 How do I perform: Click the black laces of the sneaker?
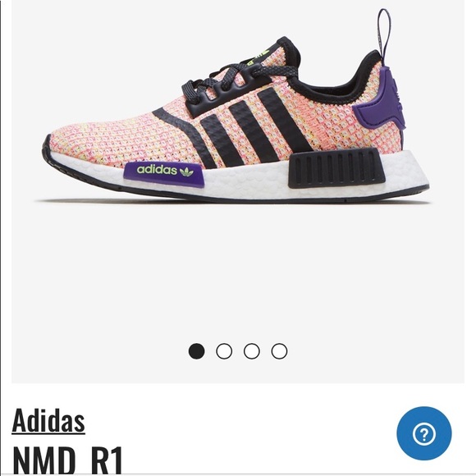pyautogui.click(x=227, y=79)
